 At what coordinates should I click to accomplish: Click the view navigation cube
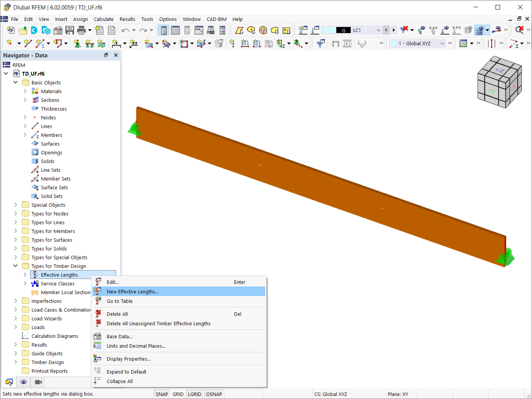coord(499,82)
